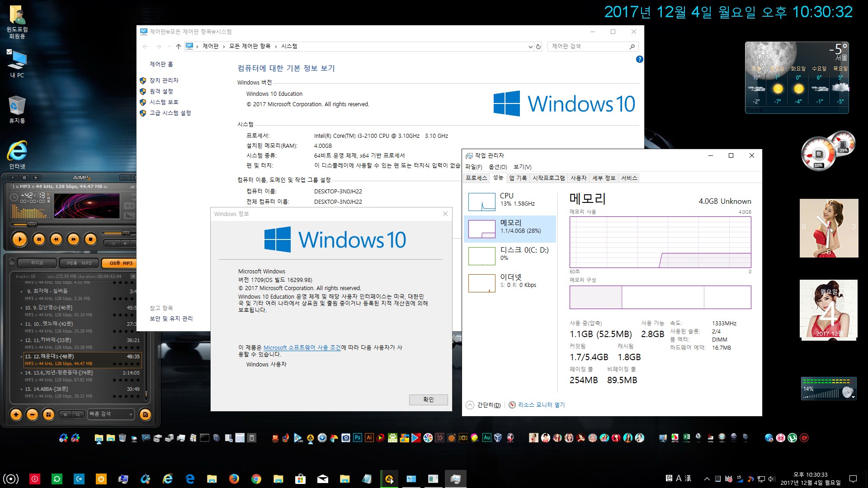
Task: Select 이더넷 performance item
Action: (510, 283)
